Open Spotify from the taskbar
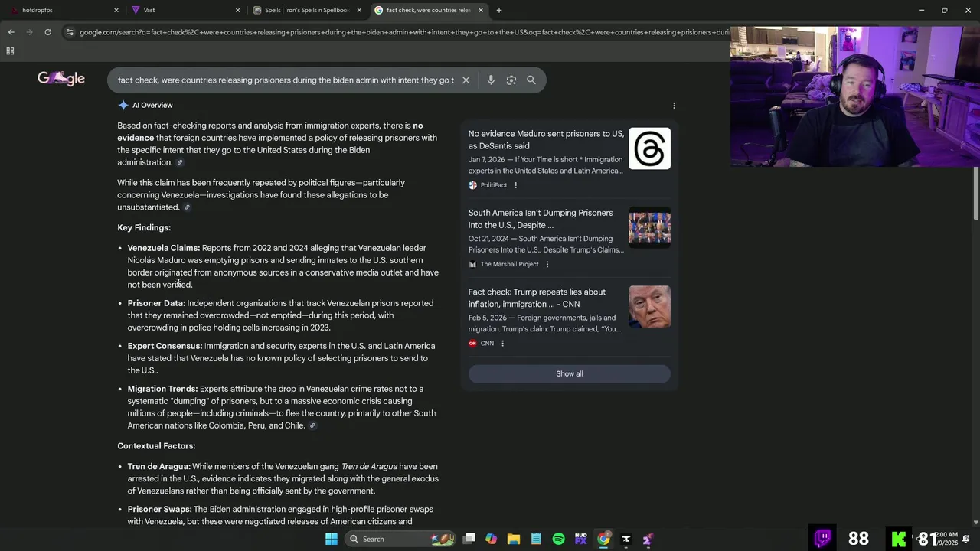This screenshot has width=980, height=551. [558, 539]
